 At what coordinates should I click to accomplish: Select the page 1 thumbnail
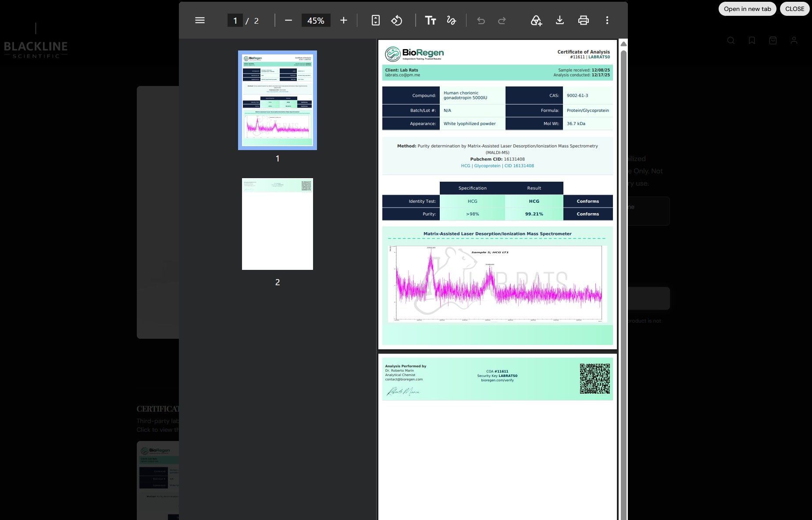point(278,100)
